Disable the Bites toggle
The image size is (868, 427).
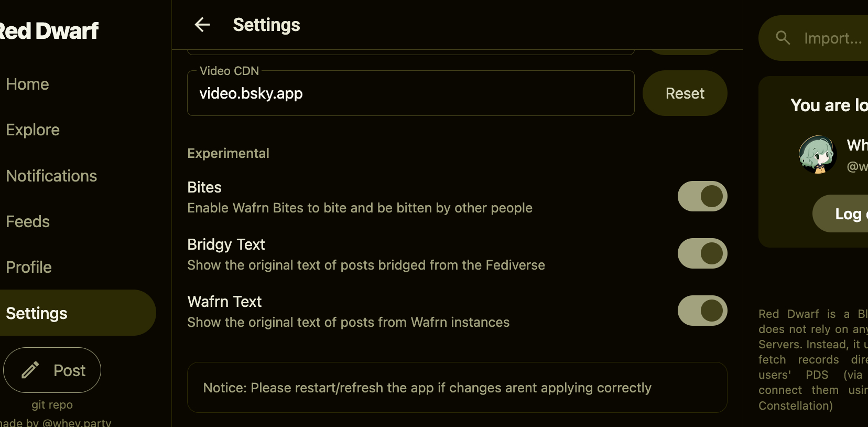coord(702,196)
